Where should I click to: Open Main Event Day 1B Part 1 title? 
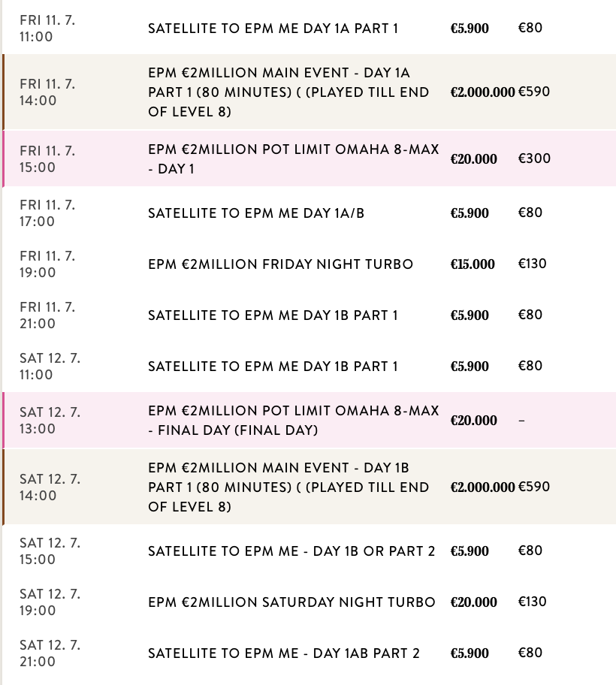click(289, 487)
